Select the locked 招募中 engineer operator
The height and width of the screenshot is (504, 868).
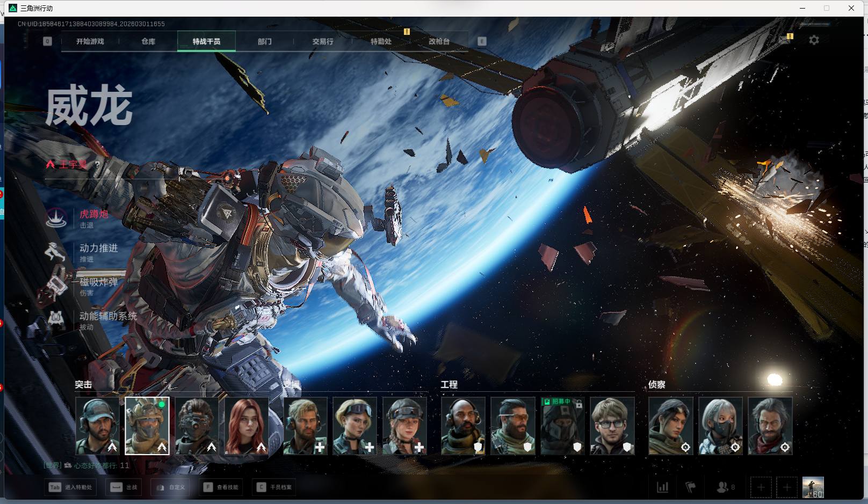[562, 426]
